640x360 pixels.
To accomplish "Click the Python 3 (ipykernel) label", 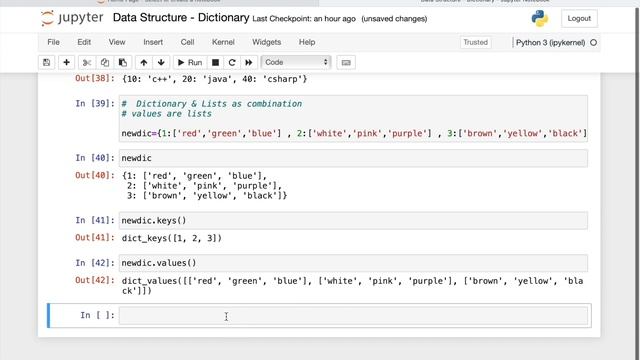I will [550, 42].
